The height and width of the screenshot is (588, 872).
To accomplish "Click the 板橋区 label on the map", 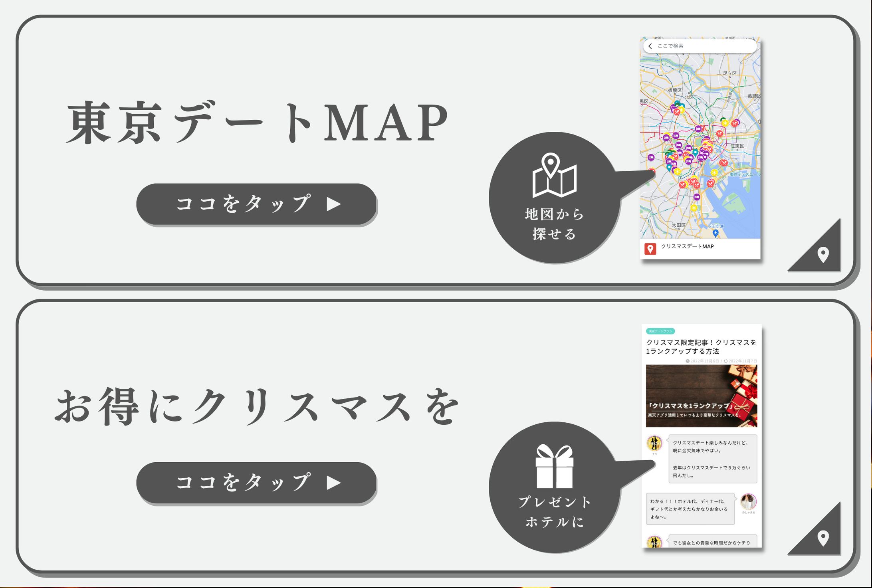I will [x=675, y=90].
